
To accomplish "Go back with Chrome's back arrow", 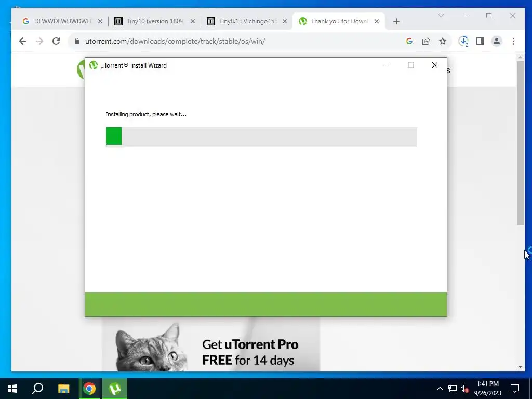I will [23, 41].
